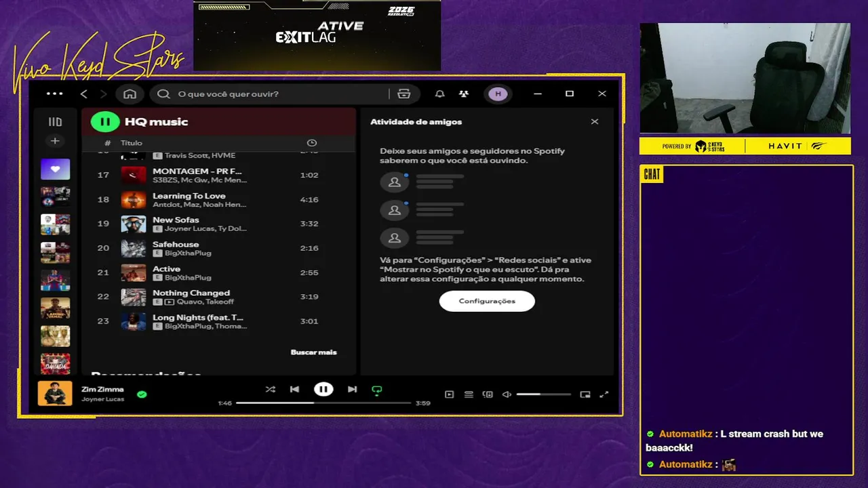The height and width of the screenshot is (488, 868).
Task: Open the artist link under Safehouse
Action: (x=188, y=253)
